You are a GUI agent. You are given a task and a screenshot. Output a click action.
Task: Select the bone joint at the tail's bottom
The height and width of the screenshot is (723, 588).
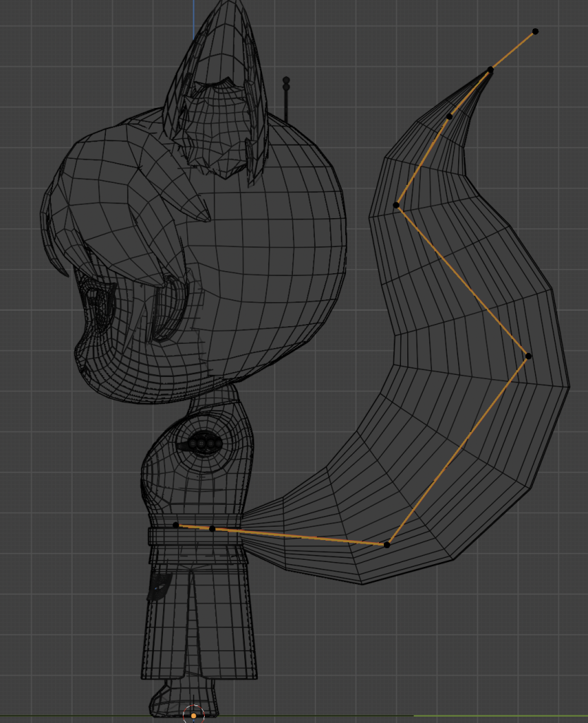[387, 544]
